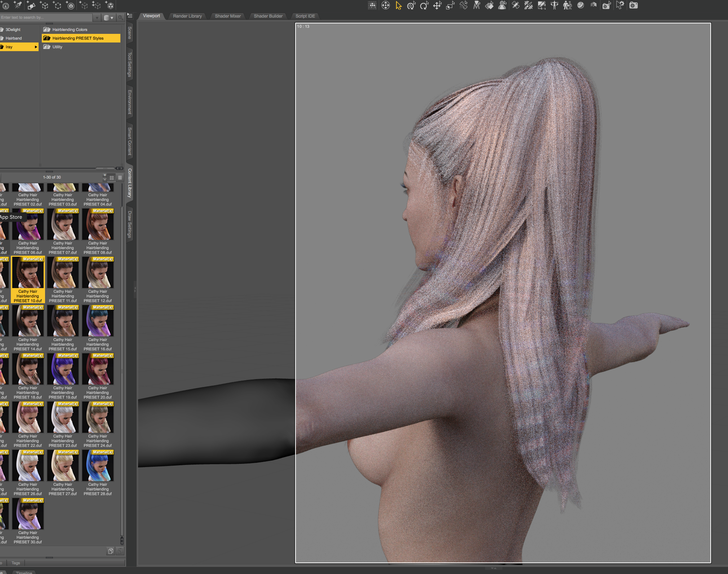Activate the Translate move tool
728x574 pixels.
(x=437, y=5)
